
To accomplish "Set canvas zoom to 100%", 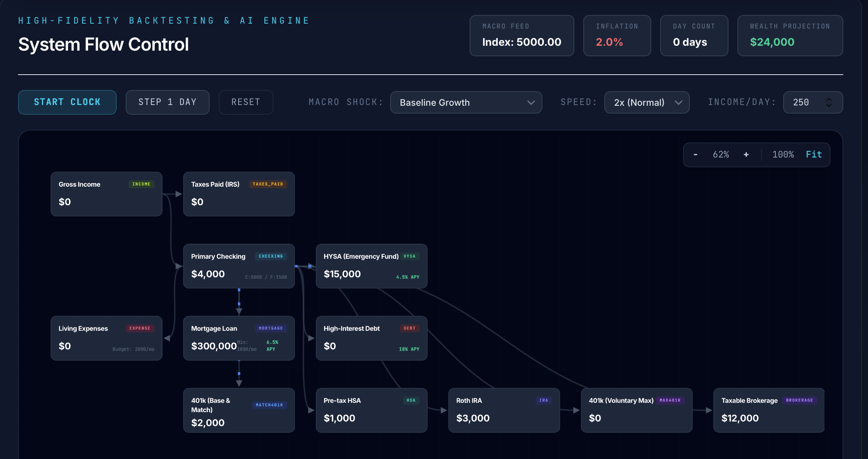I will pos(783,154).
